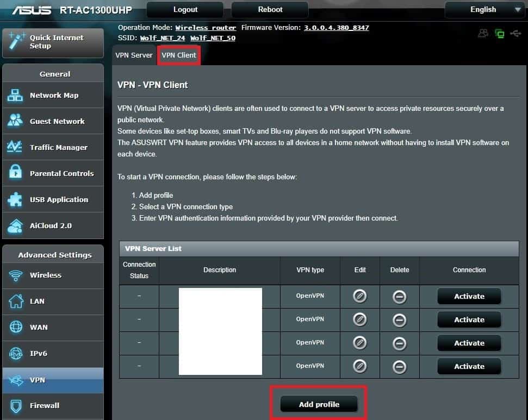Screen dimensions: 528x420
Task: Open Network Map menu item
Action: 53,95
